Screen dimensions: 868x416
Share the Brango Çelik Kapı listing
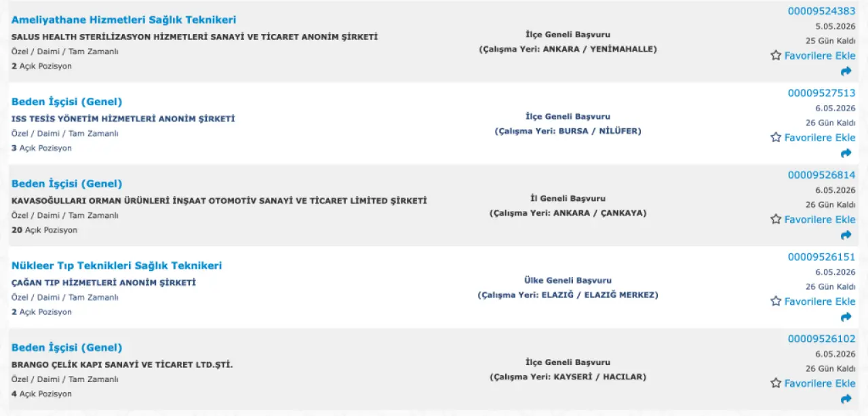[846, 400]
